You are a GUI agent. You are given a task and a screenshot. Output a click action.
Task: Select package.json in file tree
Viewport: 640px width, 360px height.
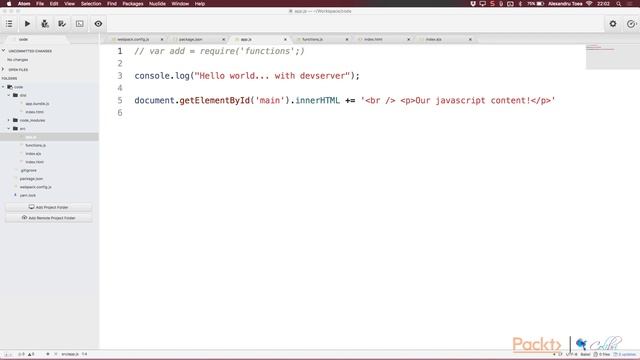(31, 179)
